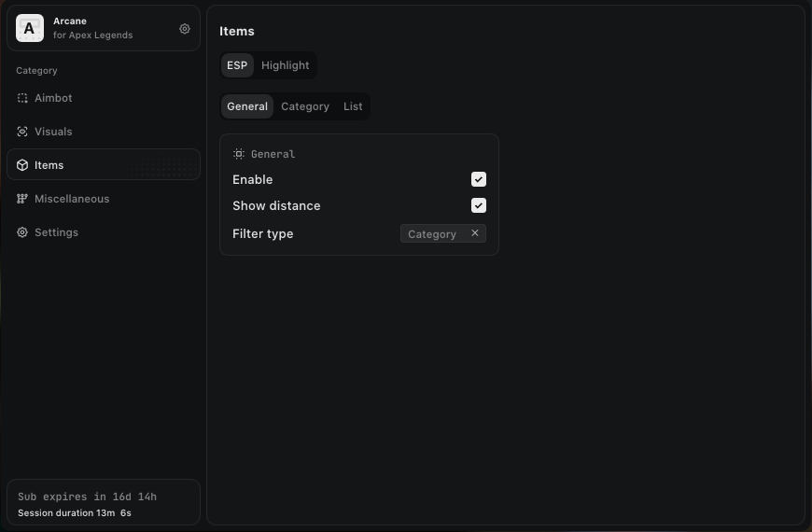Open the Filter type dropdown

[x=433, y=234]
